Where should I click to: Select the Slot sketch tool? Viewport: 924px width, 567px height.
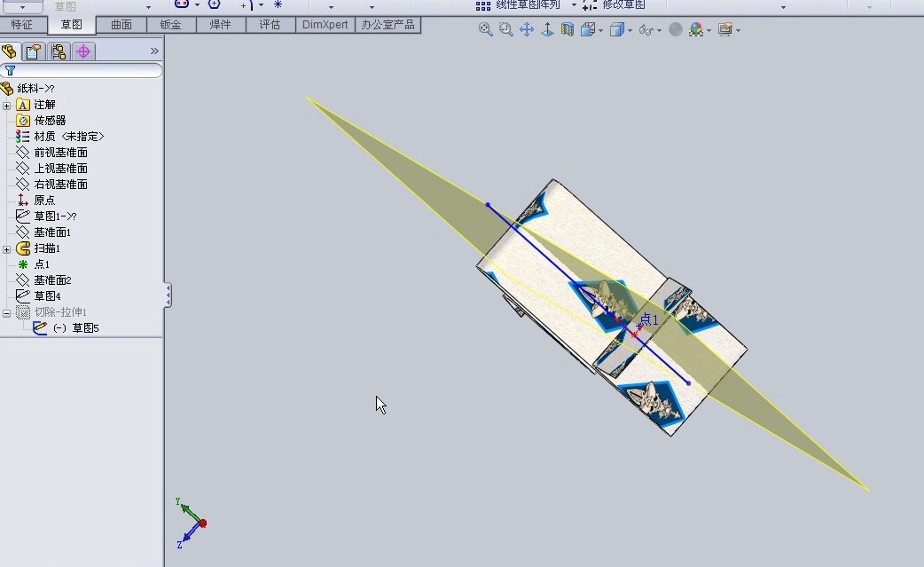coord(182,4)
